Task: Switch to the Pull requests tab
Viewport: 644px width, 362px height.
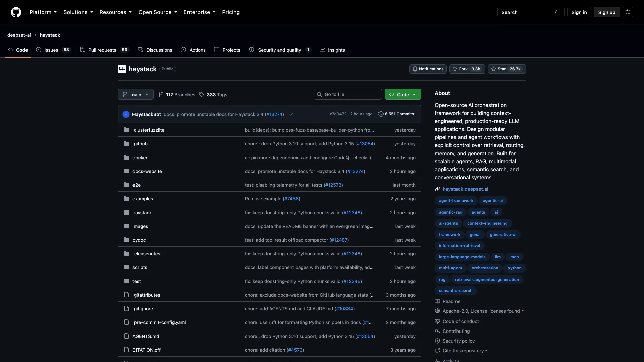Action: click(x=104, y=50)
